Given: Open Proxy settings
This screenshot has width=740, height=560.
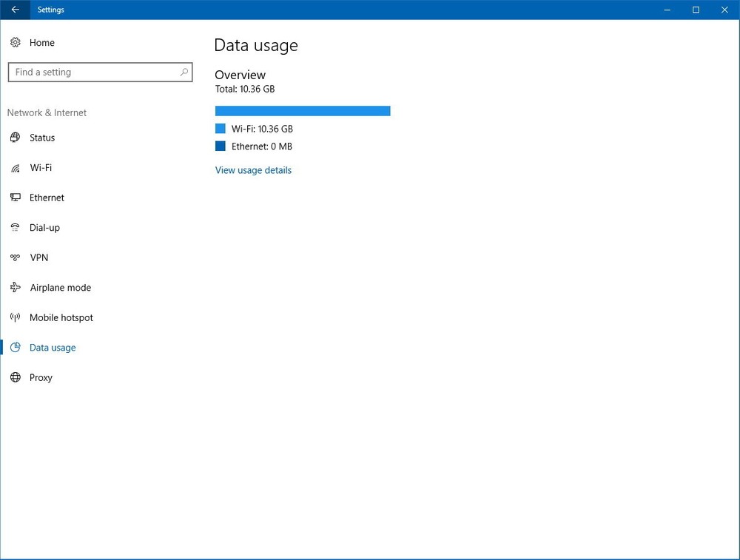Looking at the screenshot, I should [x=41, y=377].
